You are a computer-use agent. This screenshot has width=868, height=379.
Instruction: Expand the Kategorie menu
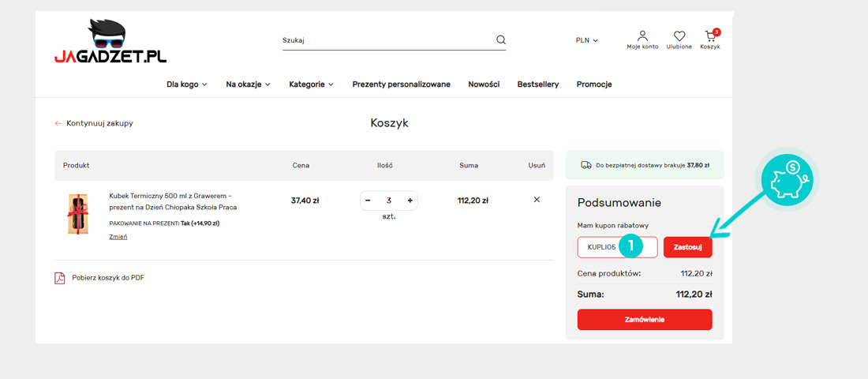click(311, 84)
